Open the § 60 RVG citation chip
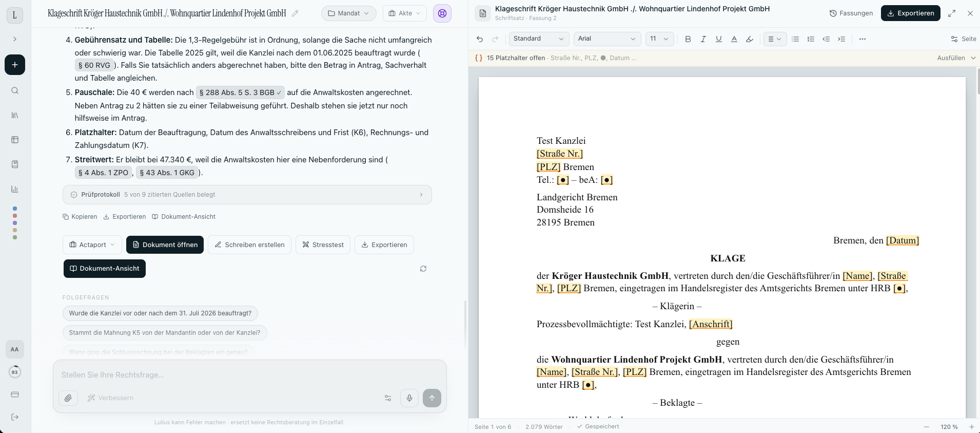Viewport: 980px width, 433px height. (x=94, y=65)
